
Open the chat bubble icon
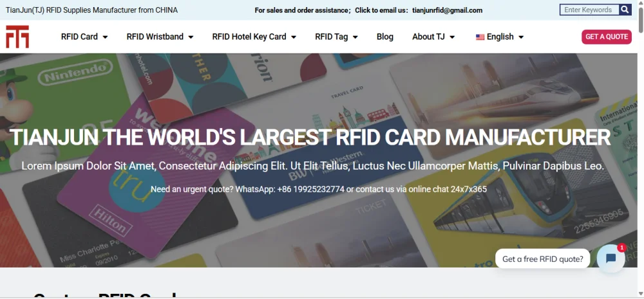[611, 258]
